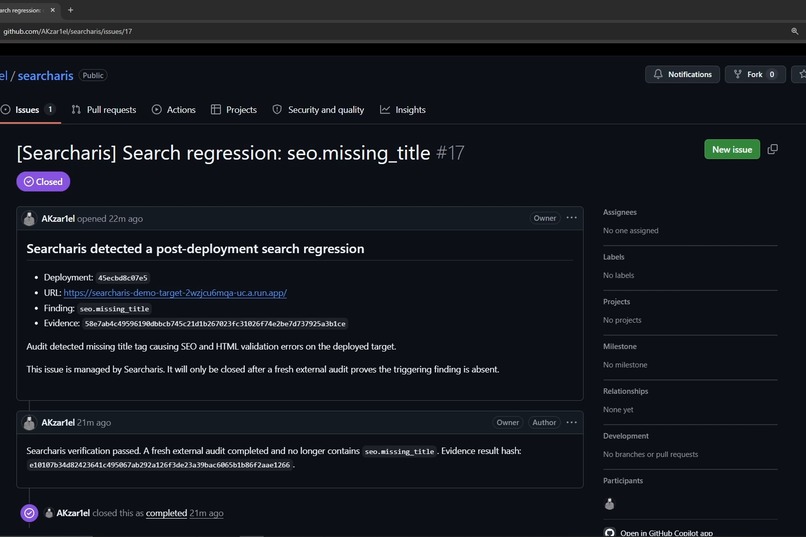Screen dimensions: 806x537
Task: Click the completed link in timeline
Action: [x=166, y=513]
